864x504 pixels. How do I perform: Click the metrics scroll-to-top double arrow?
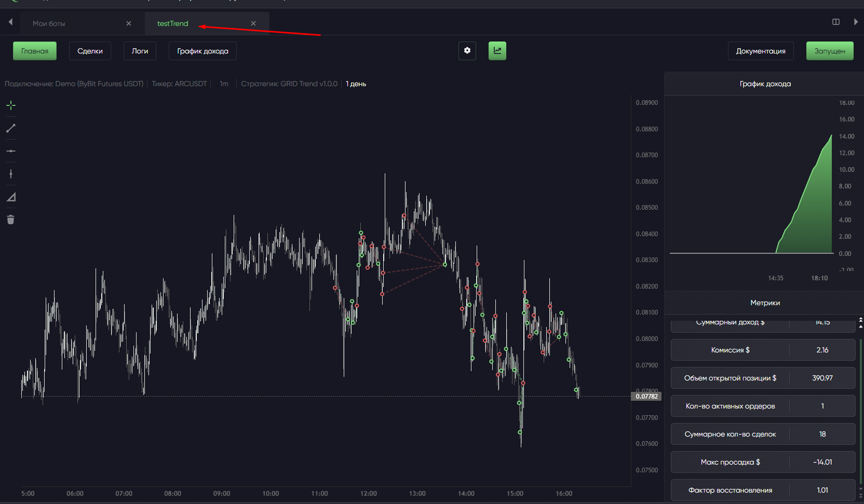860,320
